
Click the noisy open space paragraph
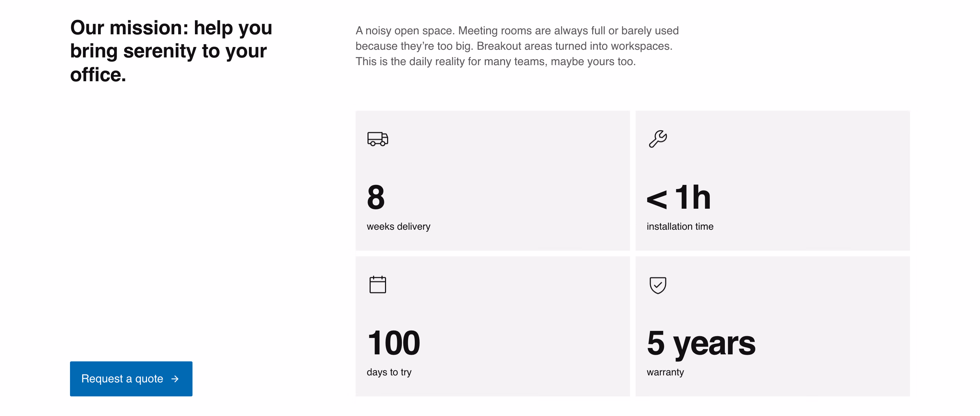[x=517, y=46]
